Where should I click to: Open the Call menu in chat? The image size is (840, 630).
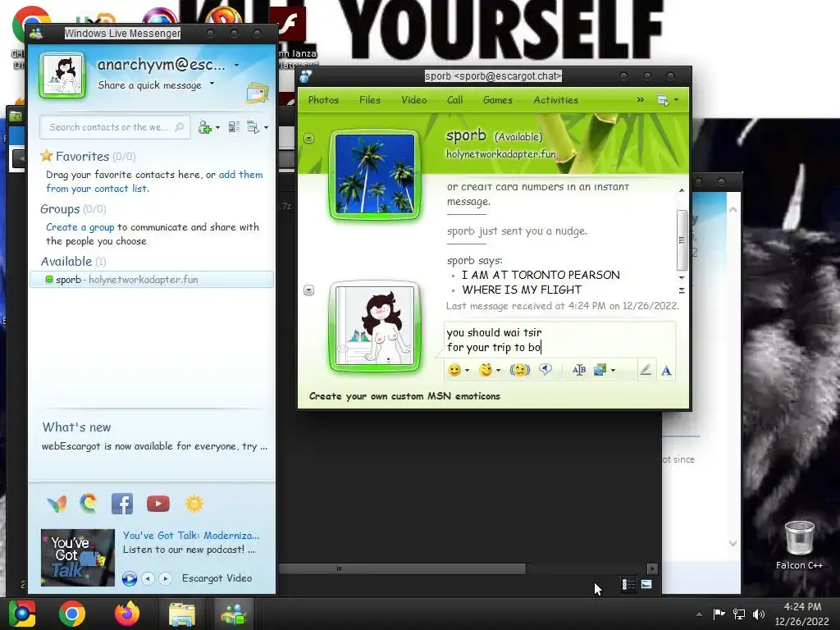pos(454,100)
